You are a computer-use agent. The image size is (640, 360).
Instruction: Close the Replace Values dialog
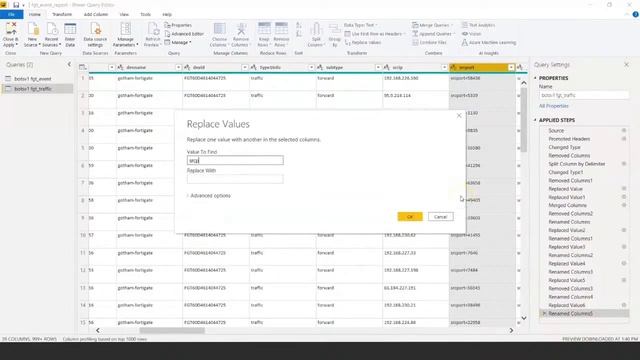459,116
